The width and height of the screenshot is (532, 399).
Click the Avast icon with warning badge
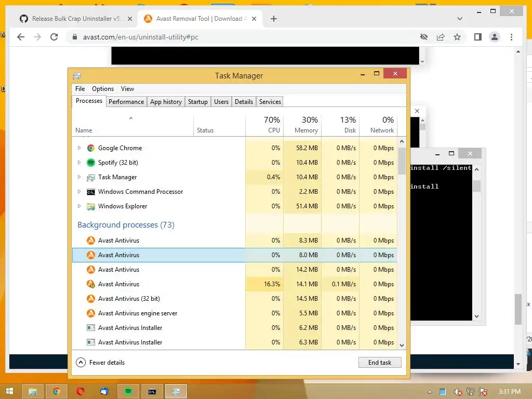coord(90,284)
